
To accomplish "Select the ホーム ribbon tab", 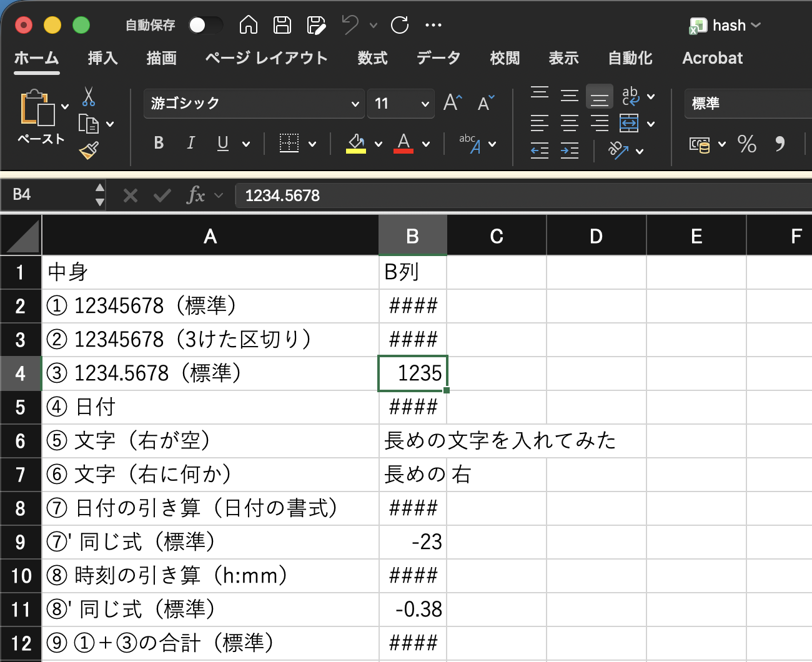I will (x=36, y=58).
